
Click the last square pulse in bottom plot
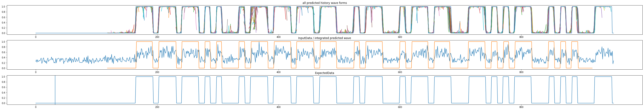click(603, 77)
